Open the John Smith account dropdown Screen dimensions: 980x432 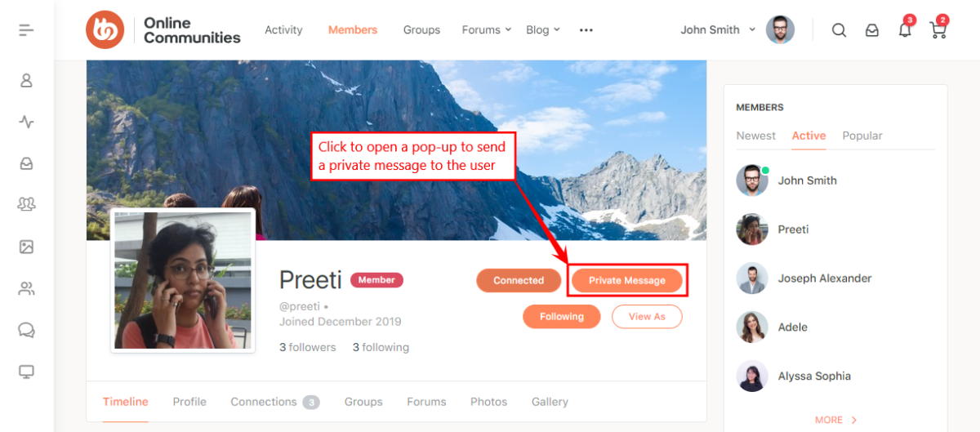[x=719, y=30]
